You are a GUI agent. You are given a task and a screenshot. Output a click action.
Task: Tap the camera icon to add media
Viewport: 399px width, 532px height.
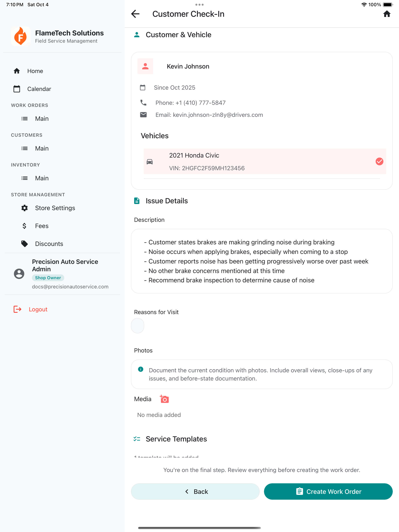pos(164,399)
